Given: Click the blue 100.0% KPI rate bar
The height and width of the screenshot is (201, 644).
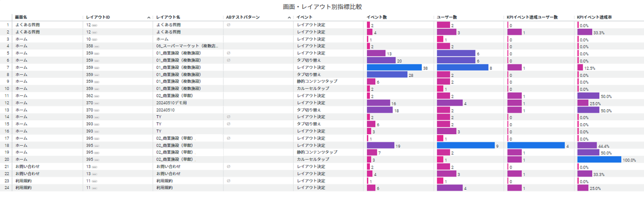Looking at the screenshot, I should [599, 160].
